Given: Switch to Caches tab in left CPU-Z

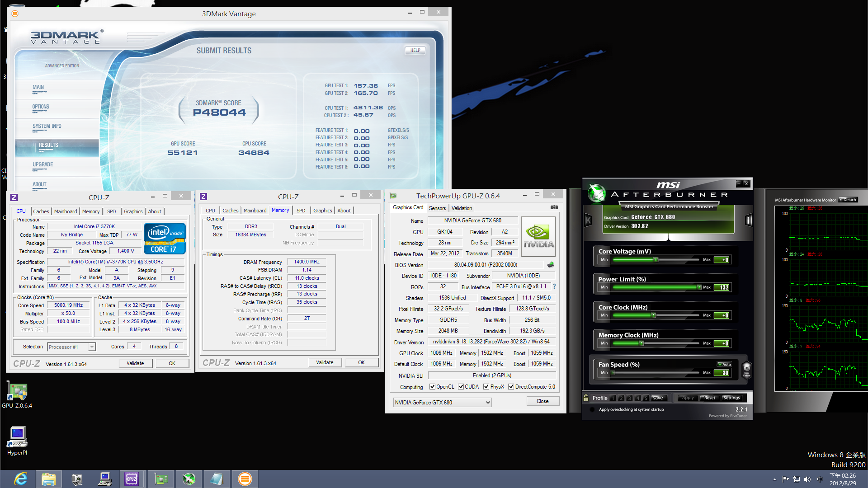Looking at the screenshot, I should tap(41, 211).
